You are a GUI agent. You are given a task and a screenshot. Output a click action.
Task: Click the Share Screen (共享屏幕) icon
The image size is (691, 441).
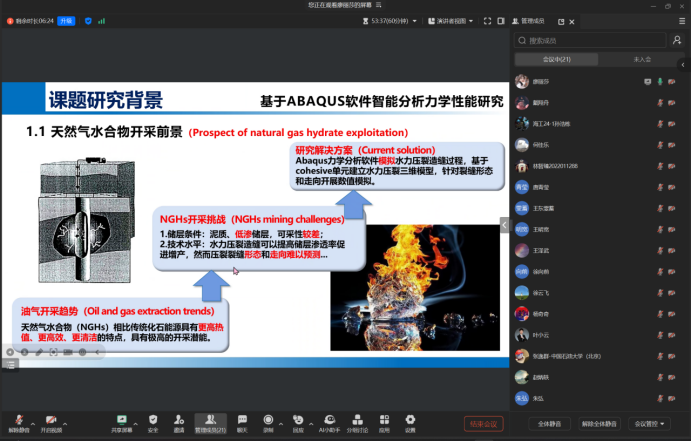(122, 420)
